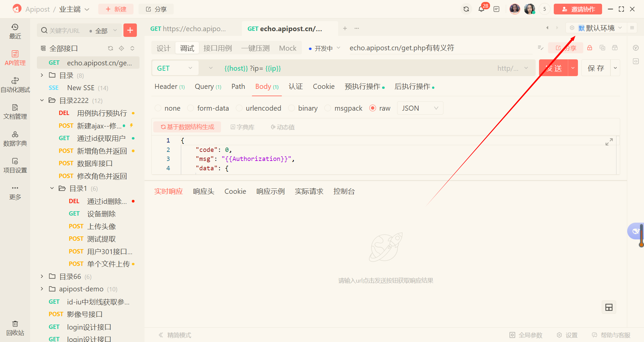This screenshot has height=342, width=644.
Task: Switch to the 预执行操作 tab
Action: 364,87
